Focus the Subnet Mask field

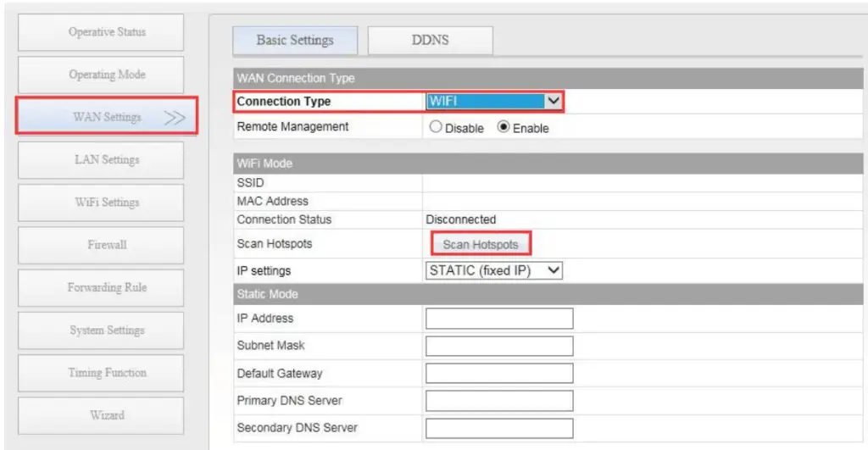click(x=499, y=346)
